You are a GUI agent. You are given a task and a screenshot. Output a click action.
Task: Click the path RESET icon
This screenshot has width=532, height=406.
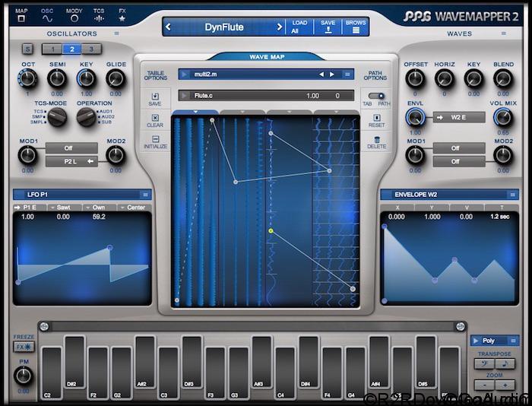pos(377,118)
